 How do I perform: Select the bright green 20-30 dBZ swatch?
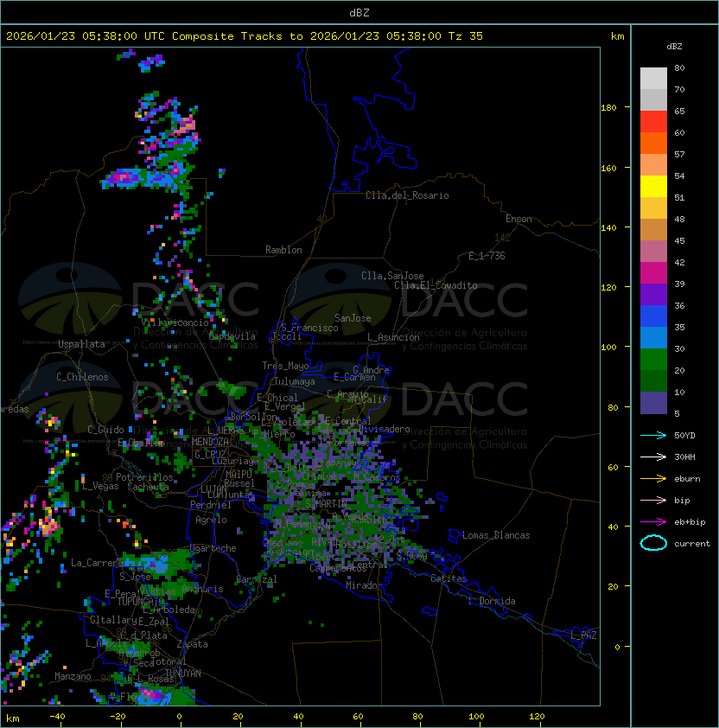pyautogui.click(x=653, y=360)
